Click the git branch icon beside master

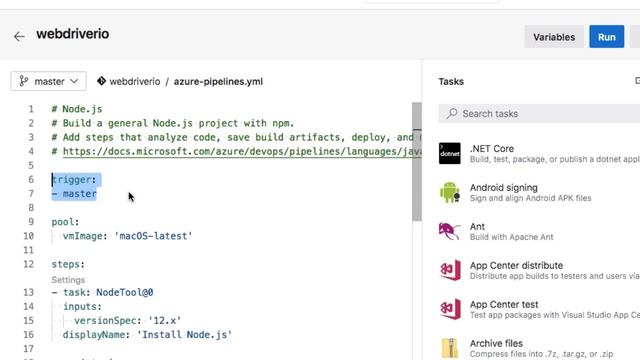(x=24, y=81)
